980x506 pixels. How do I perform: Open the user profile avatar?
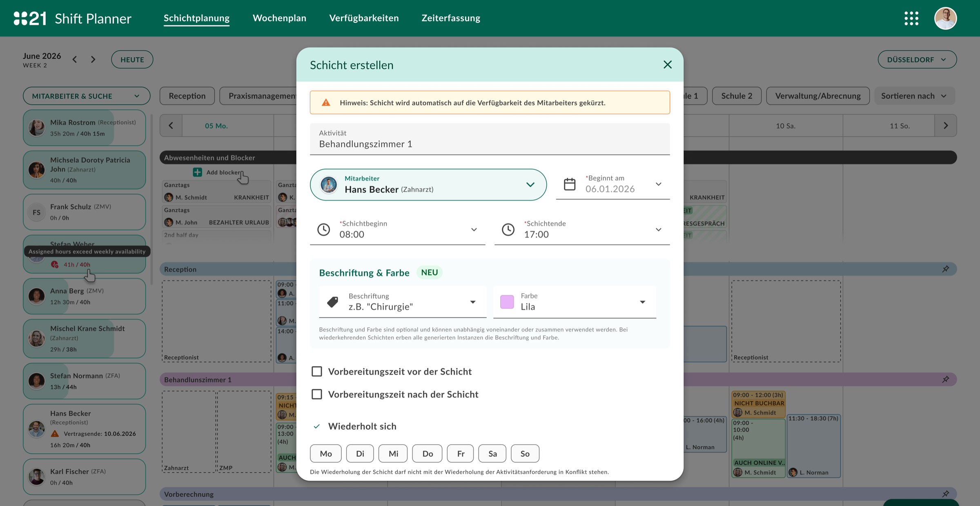pyautogui.click(x=945, y=18)
